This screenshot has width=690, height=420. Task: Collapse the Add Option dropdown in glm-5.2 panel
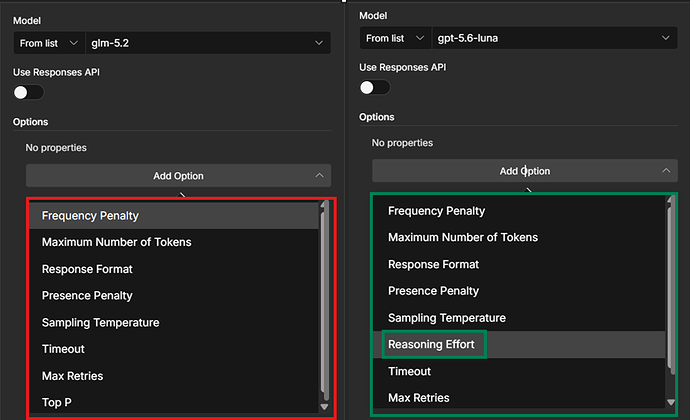(x=178, y=176)
